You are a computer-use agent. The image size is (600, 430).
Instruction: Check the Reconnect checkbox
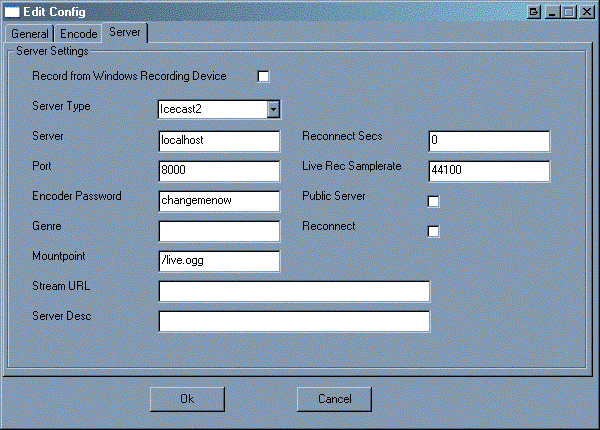pos(434,231)
